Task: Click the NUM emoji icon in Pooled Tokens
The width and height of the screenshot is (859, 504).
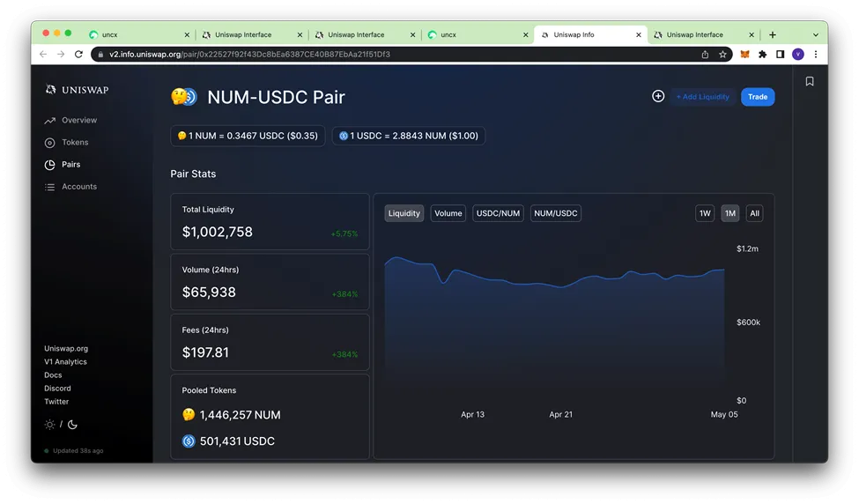Action: point(189,415)
